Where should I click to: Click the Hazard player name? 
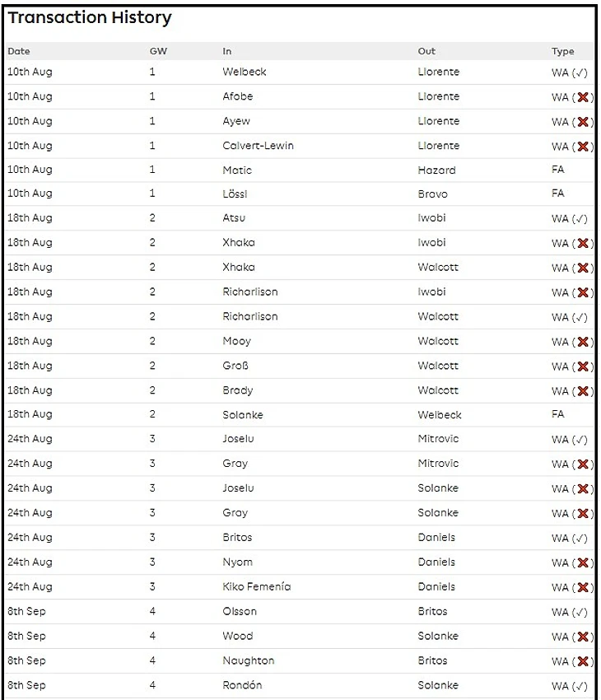436,170
